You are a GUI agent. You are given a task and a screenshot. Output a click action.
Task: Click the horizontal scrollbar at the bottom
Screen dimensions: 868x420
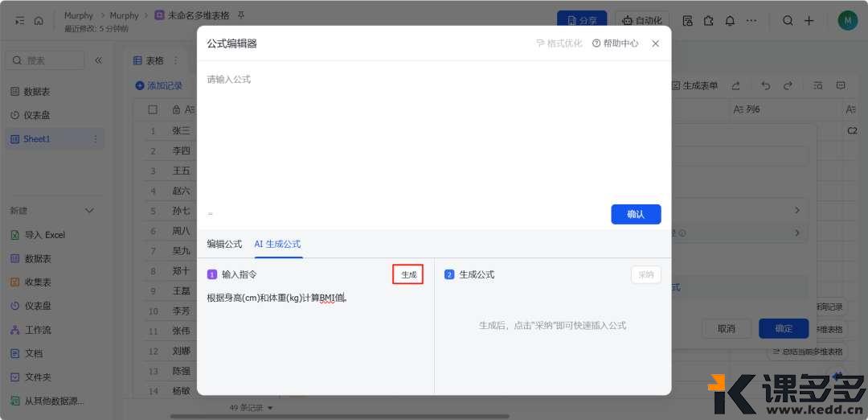(x=338, y=416)
